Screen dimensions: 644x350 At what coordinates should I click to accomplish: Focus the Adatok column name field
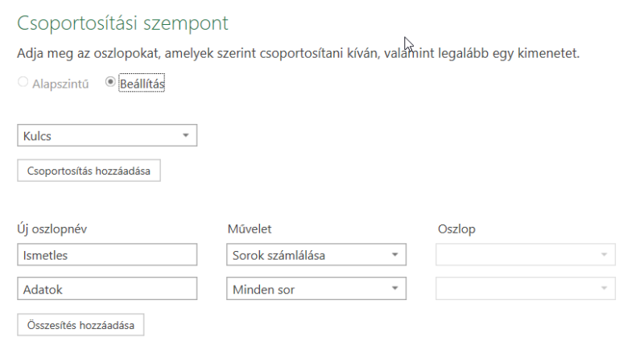[106, 289]
